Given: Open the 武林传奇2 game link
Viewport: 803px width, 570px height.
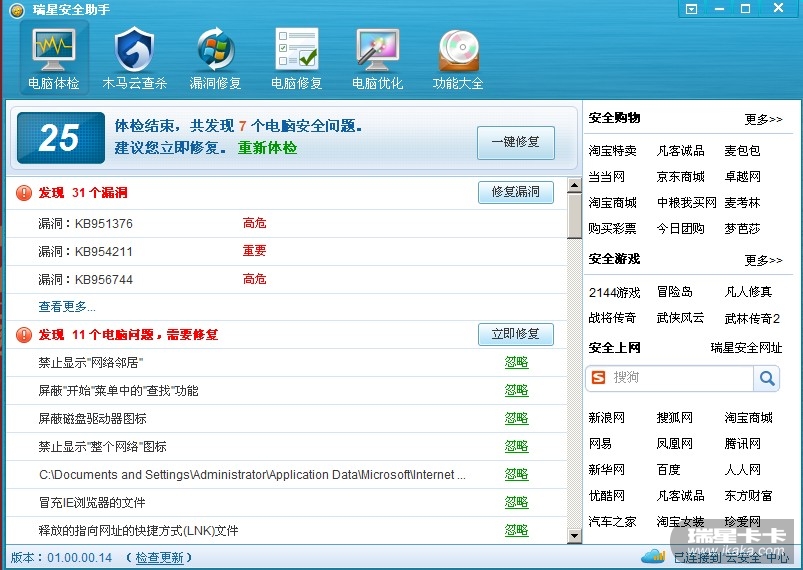Looking at the screenshot, I should coord(752,319).
